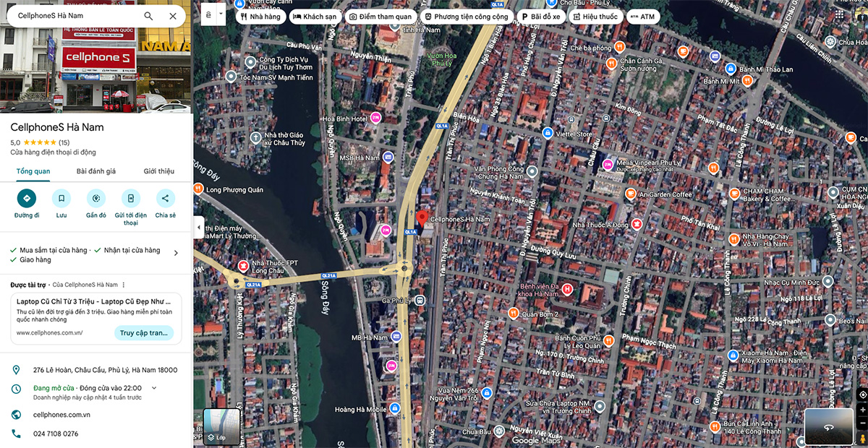Viewport: 868px width, 448px height.
Task: Zoom in with the plus button
Action: point(861,410)
